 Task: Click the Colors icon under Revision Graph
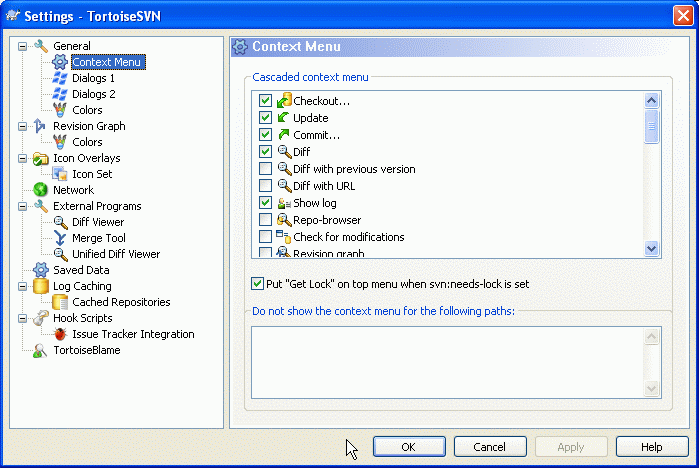click(x=60, y=142)
